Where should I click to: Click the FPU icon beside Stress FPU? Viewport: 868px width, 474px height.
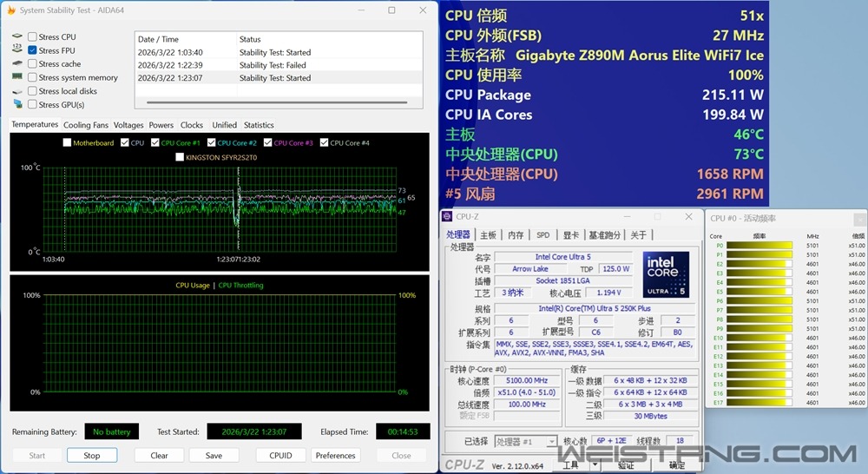[x=18, y=50]
